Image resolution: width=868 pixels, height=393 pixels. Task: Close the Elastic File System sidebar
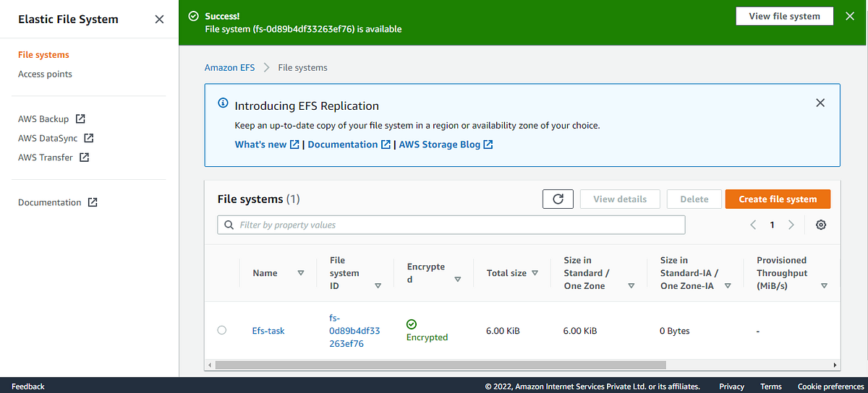point(159,20)
